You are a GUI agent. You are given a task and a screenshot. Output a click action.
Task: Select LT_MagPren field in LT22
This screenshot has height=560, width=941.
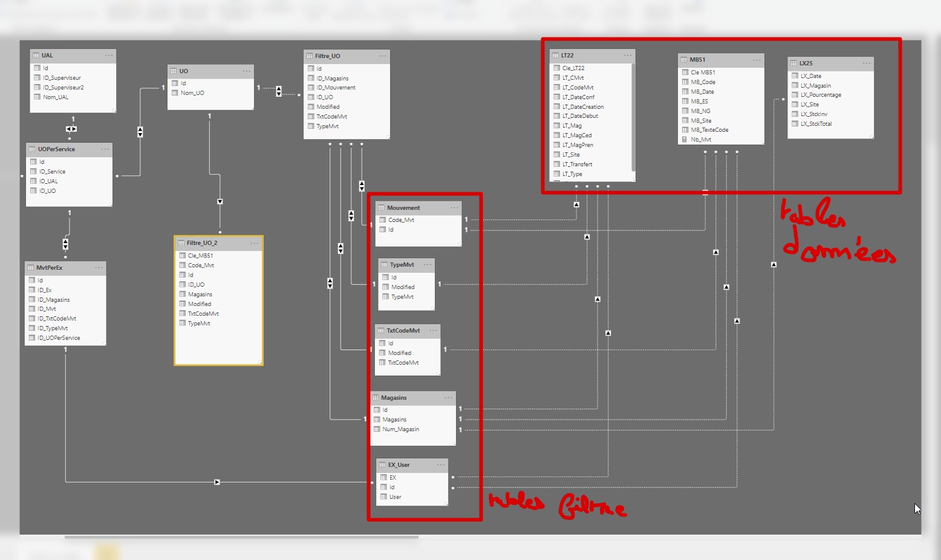pyautogui.click(x=578, y=145)
